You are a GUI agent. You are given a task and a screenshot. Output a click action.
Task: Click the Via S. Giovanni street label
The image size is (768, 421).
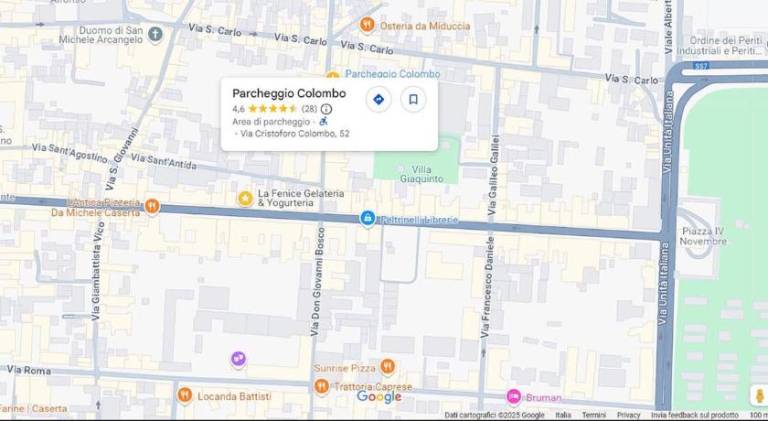click(x=121, y=159)
